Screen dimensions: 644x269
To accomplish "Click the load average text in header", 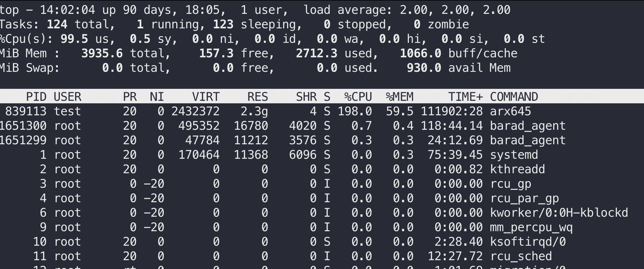I will pyautogui.click(x=348, y=10).
